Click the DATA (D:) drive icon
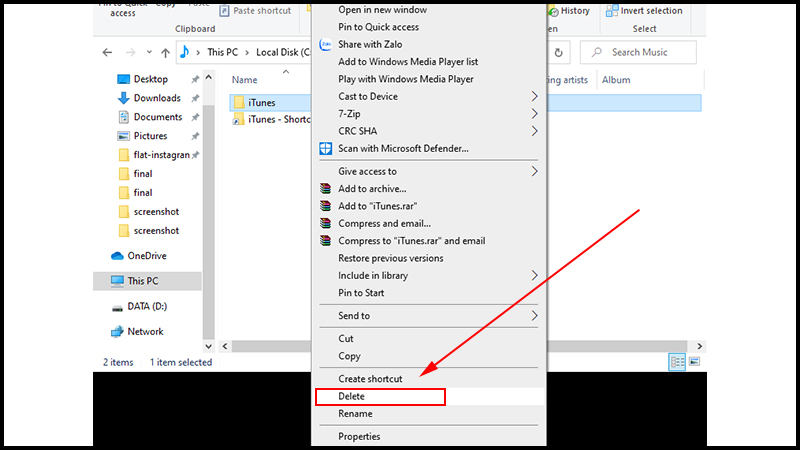This screenshot has width=800, height=450. pos(117,308)
